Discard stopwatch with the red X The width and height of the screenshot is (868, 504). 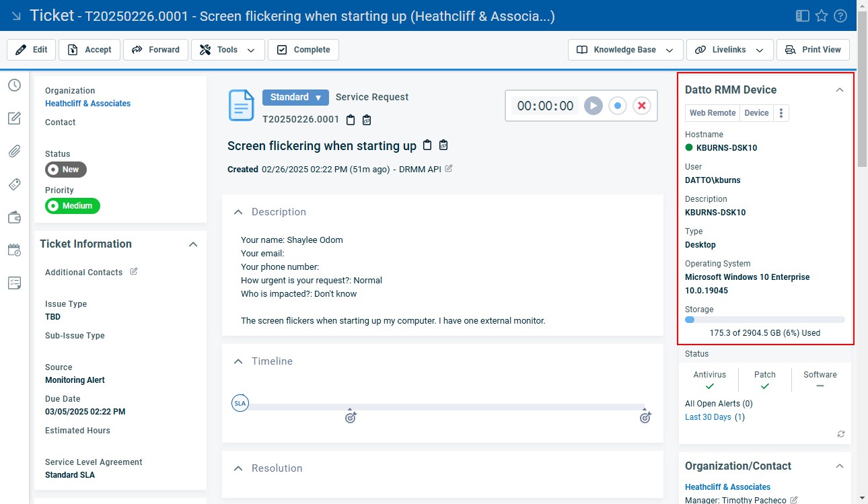[642, 106]
